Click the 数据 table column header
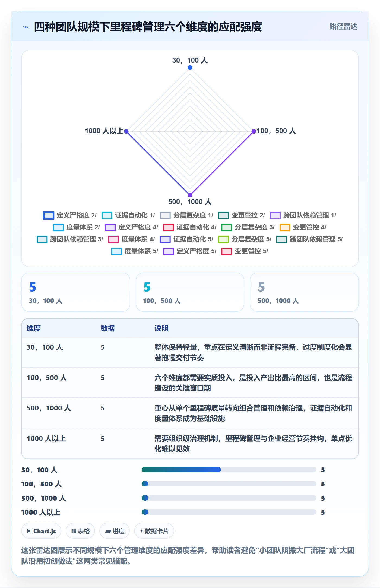Screen dimensions: 380x588 [x=108, y=328]
